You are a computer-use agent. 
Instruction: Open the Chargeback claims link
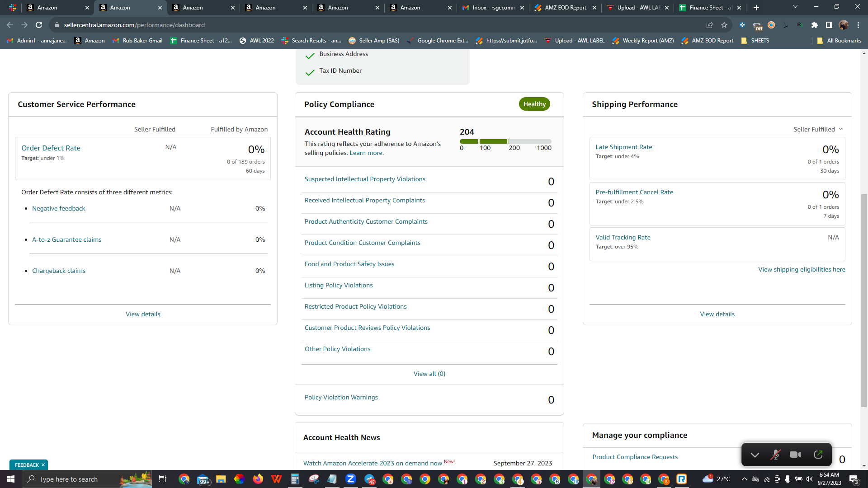59,271
